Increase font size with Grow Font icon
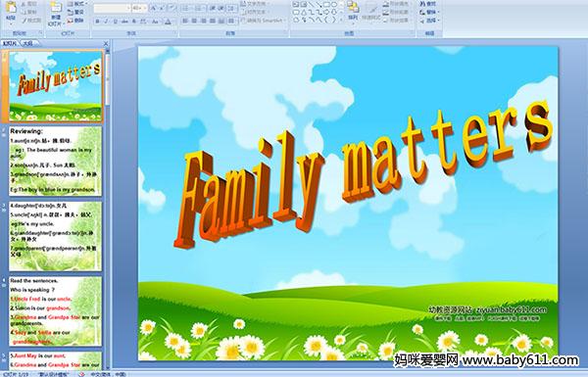The image size is (588, 377). [x=154, y=8]
